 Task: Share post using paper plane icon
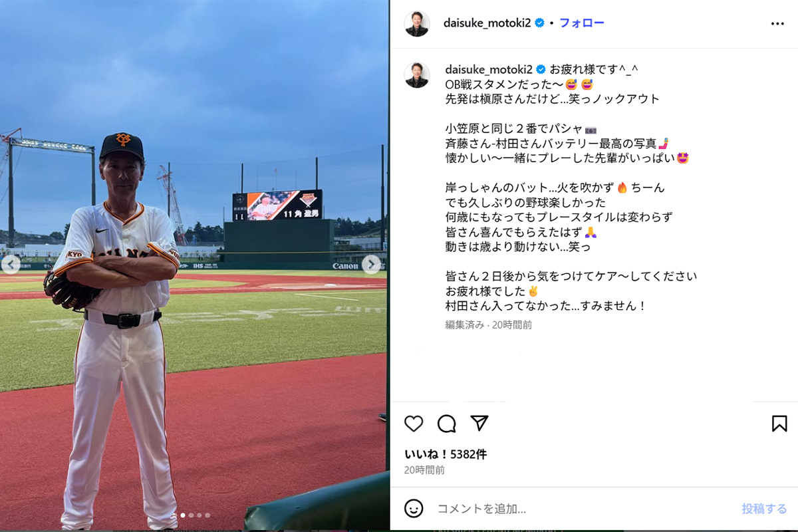[x=479, y=424]
